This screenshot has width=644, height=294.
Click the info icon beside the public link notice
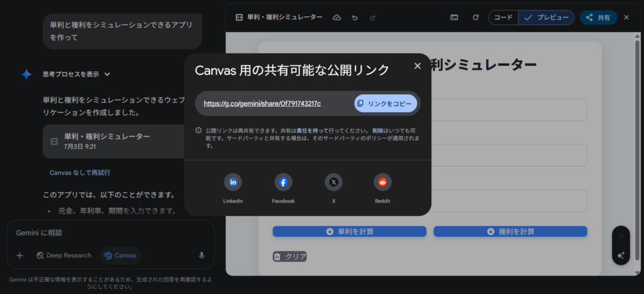click(x=199, y=131)
